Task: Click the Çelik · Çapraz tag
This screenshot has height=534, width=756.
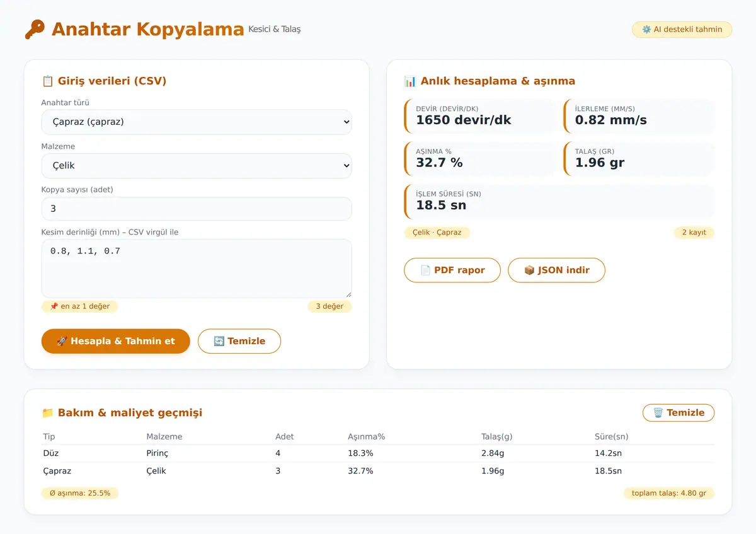Action: pyautogui.click(x=437, y=233)
